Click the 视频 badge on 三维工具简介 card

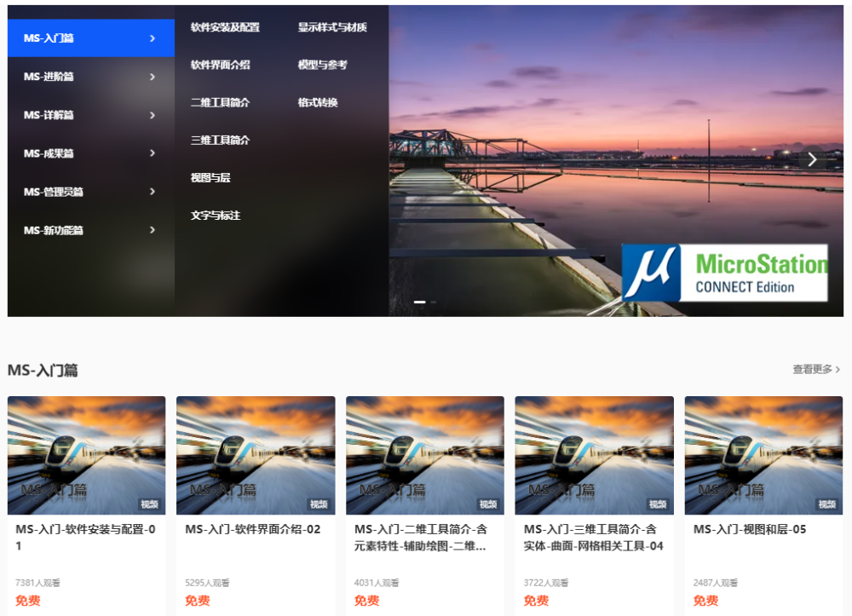point(658,504)
